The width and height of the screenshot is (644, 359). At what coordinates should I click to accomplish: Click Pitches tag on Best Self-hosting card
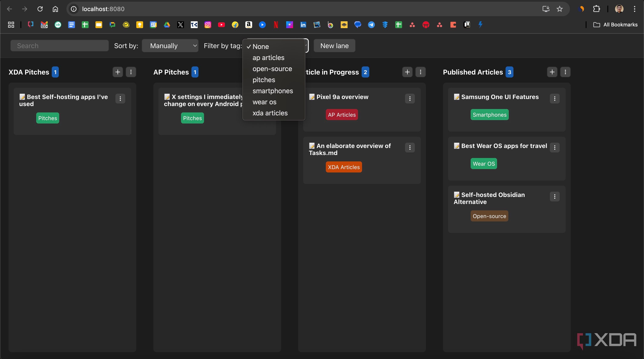point(47,118)
